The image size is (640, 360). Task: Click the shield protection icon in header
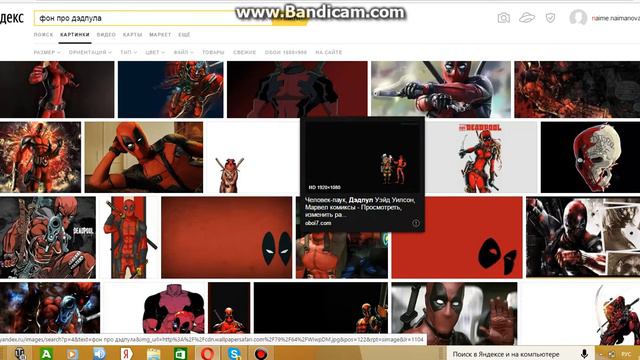click(550, 18)
